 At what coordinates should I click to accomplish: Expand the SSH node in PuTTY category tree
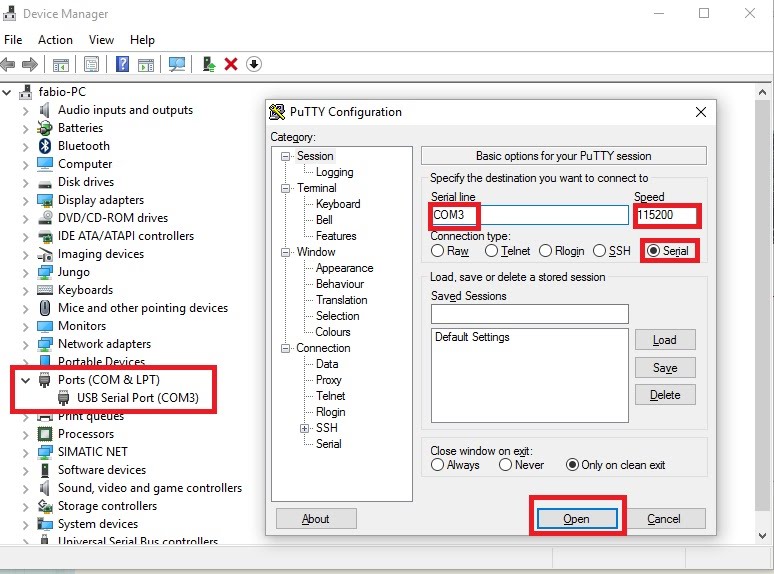tap(305, 428)
